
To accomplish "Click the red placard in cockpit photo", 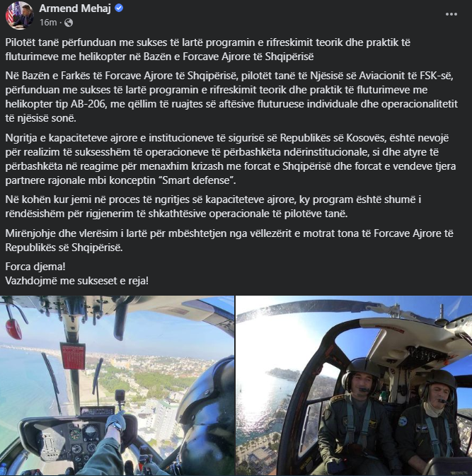I will [x=73, y=356].
